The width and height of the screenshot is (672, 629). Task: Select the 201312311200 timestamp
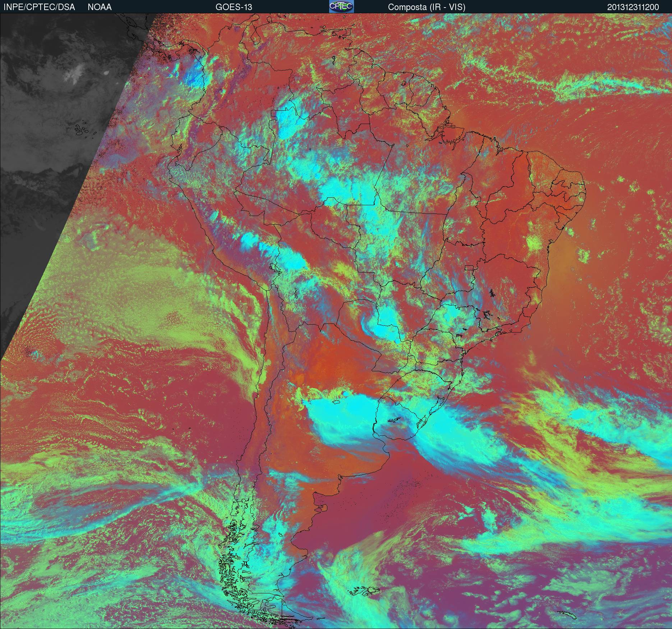633,7
